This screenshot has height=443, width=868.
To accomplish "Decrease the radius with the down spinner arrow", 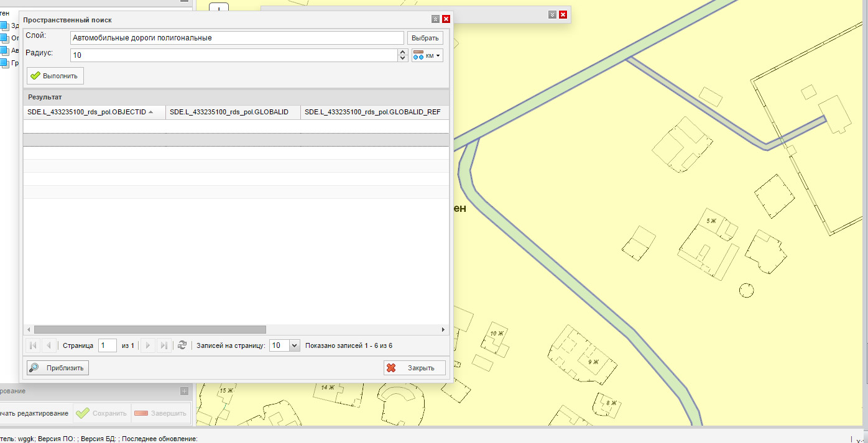I will point(402,59).
